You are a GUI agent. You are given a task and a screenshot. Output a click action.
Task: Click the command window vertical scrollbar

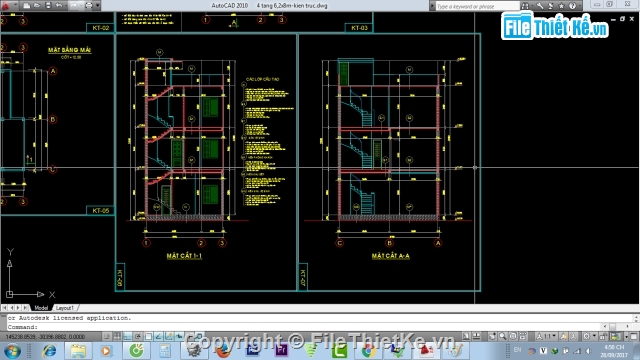click(636, 318)
